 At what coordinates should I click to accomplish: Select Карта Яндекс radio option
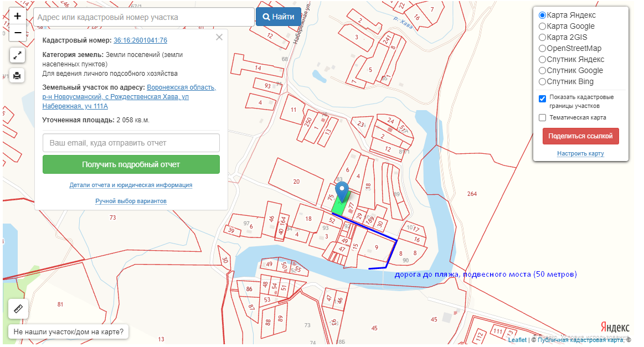(x=542, y=15)
